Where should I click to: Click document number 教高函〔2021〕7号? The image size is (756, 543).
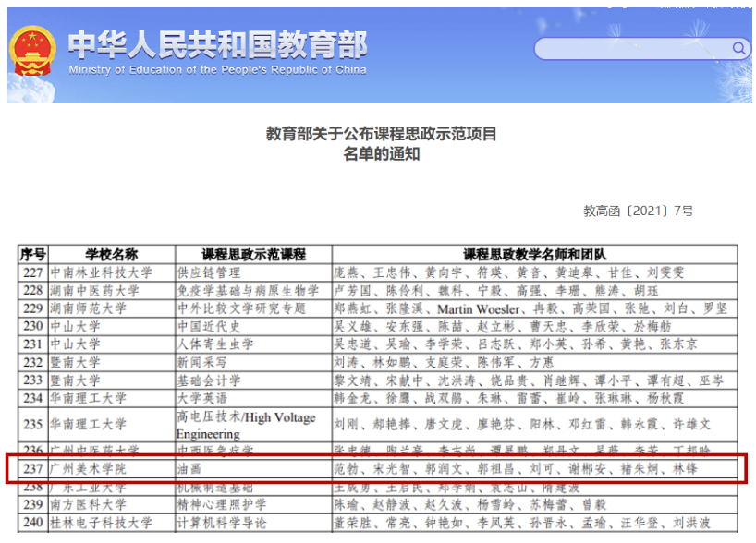click(639, 211)
